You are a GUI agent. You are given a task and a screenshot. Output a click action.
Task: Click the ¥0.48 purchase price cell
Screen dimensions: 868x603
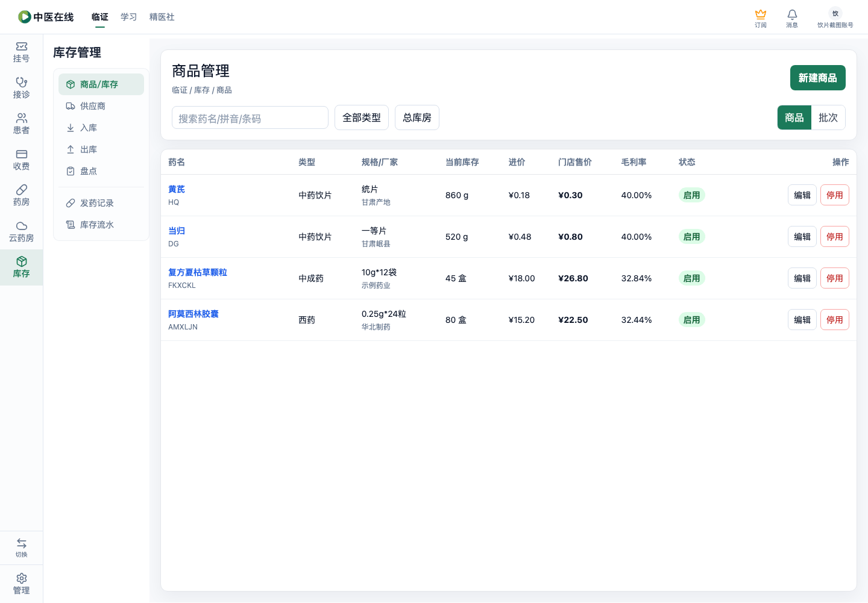point(520,237)
